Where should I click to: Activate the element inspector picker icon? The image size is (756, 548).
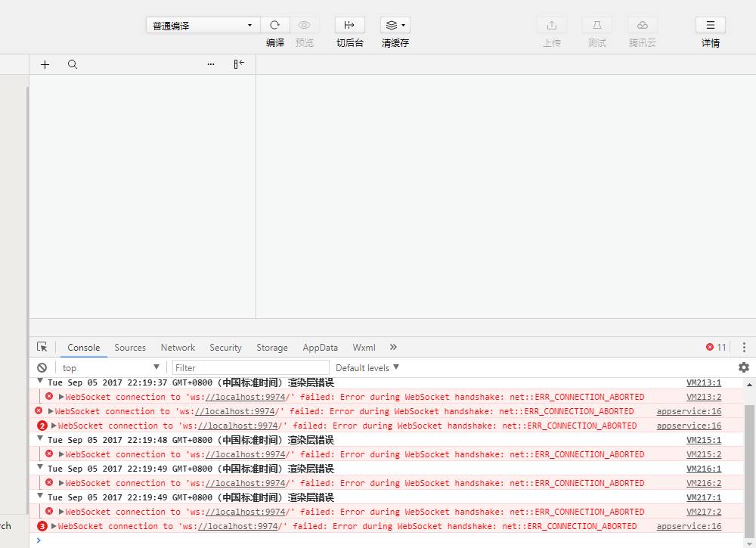[x=42, y=347]
